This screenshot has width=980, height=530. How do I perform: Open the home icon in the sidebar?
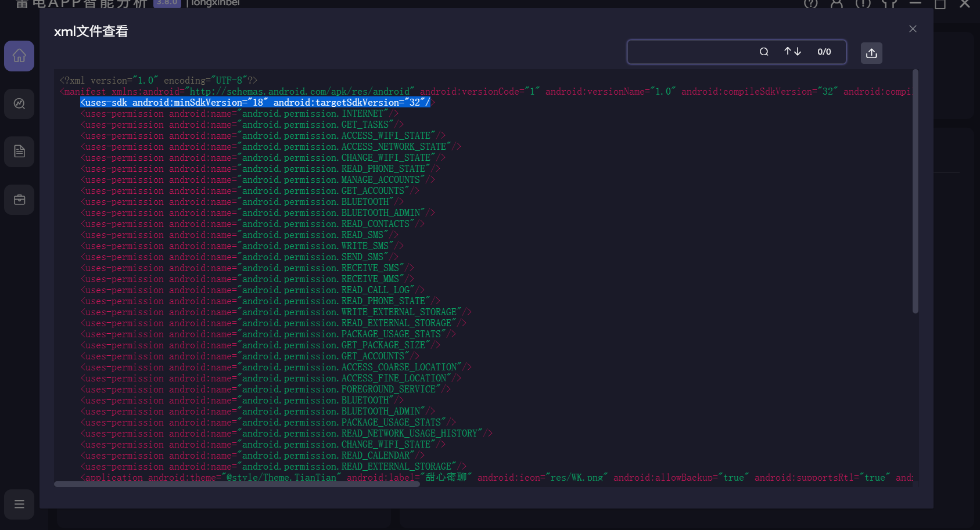tap(19, 56)
